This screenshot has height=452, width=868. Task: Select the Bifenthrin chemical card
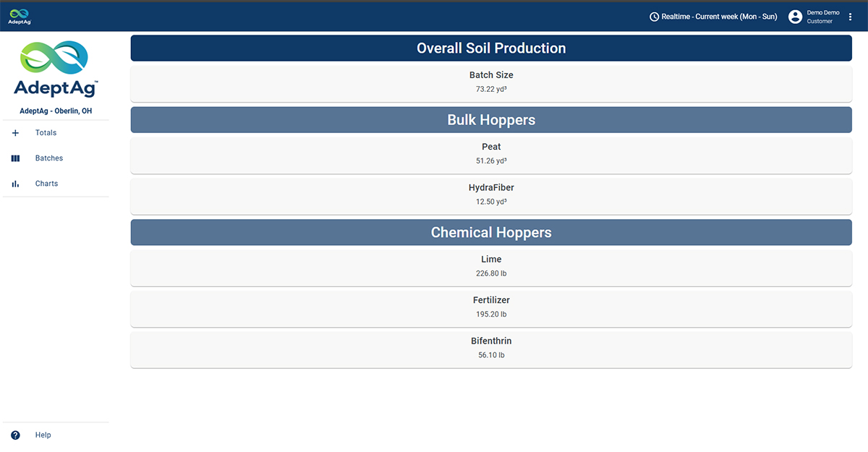491,348
